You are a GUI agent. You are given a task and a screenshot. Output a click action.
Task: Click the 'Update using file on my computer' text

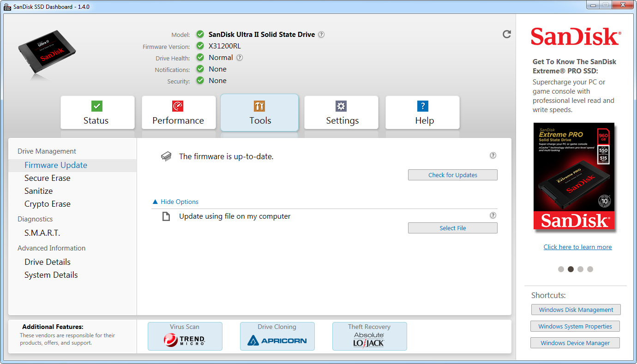pyautogui.click(x=235, y=216)
